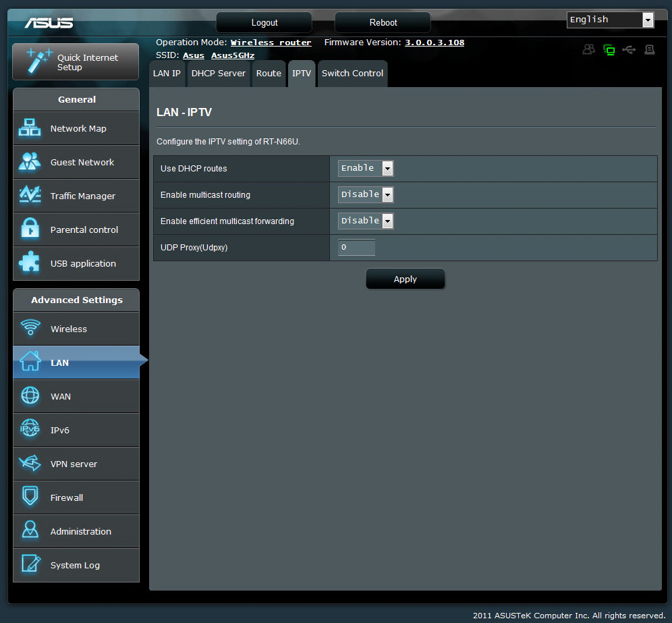Viewport: 672px width, 623px height.
Task: Switch to the Switch Control tab
Action: [x=352, y=74]
